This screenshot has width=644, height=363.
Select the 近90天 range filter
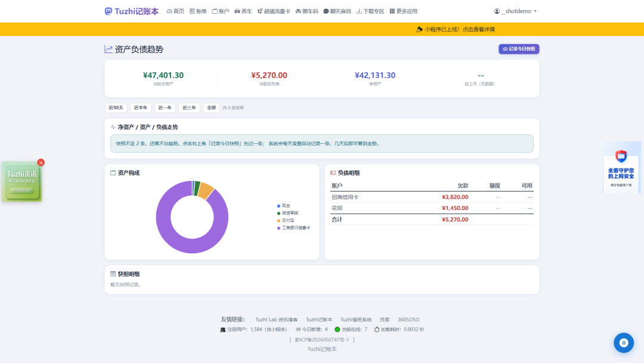point(116,107)
